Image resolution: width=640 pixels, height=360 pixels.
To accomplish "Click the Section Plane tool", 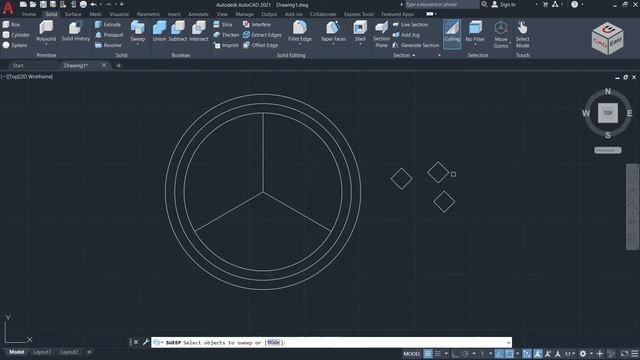I will (381, 34).
